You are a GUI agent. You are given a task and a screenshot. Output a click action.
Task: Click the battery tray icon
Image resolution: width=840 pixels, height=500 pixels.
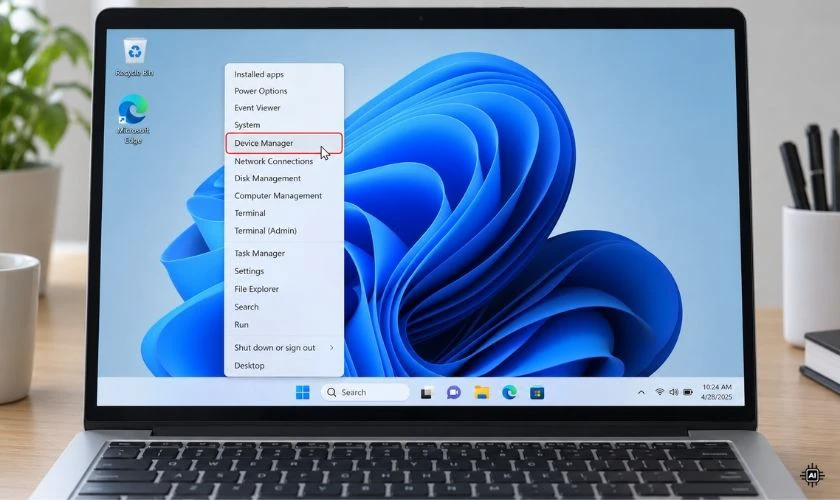click(688, 392)
